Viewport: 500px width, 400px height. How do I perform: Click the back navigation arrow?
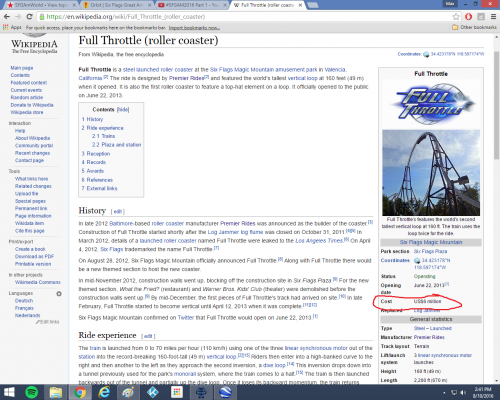(7, 17)
